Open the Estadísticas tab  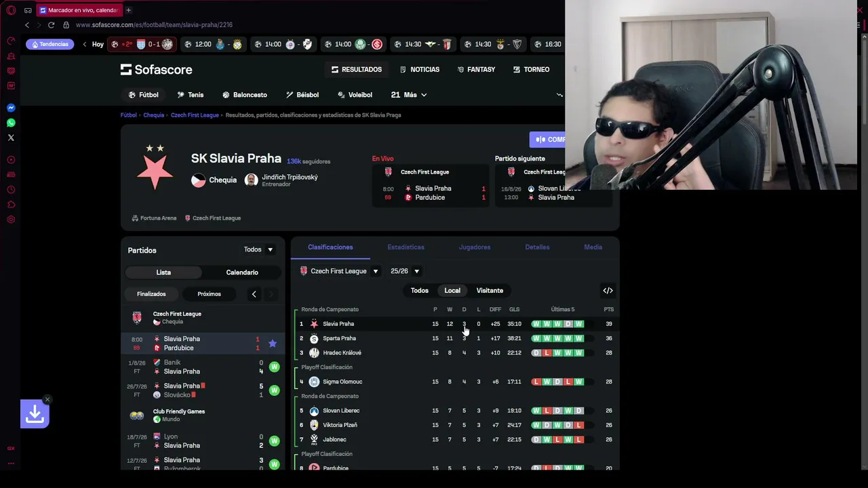tap(406, 247)
